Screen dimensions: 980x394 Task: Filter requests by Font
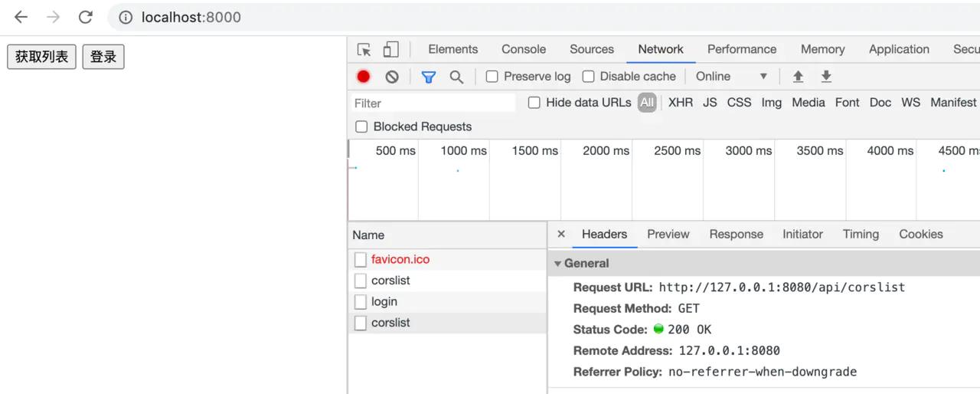click(848, 103)
